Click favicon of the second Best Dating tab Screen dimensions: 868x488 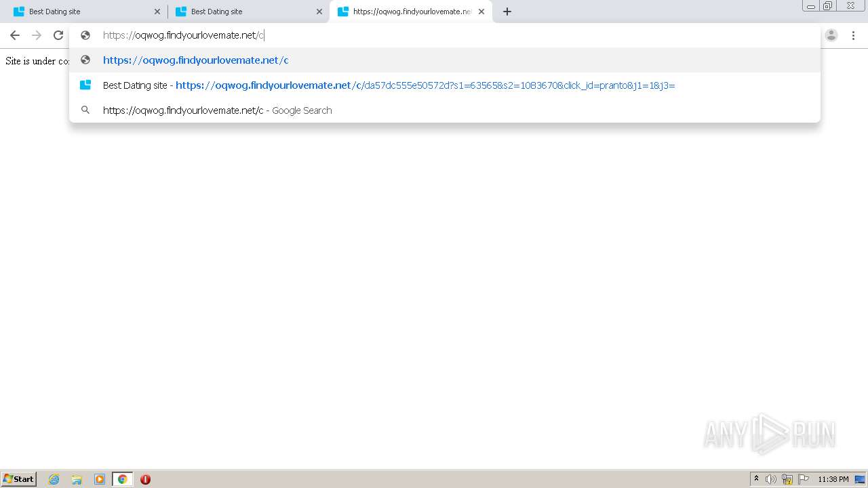181,12
